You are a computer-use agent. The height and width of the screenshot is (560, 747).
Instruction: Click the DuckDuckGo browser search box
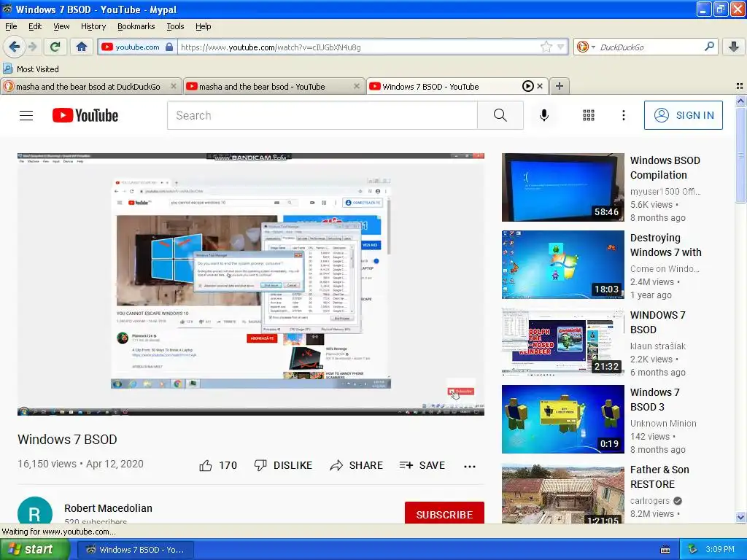(x=650, y=47)
